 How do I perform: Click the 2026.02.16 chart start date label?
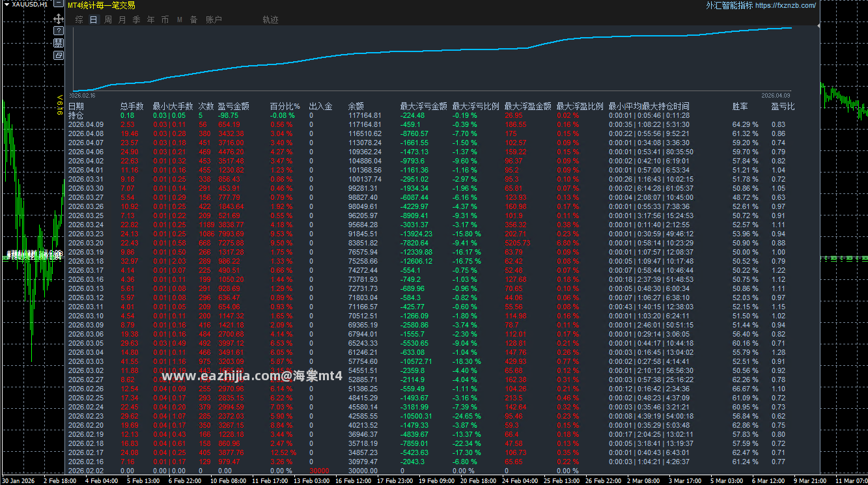point(83,95)
